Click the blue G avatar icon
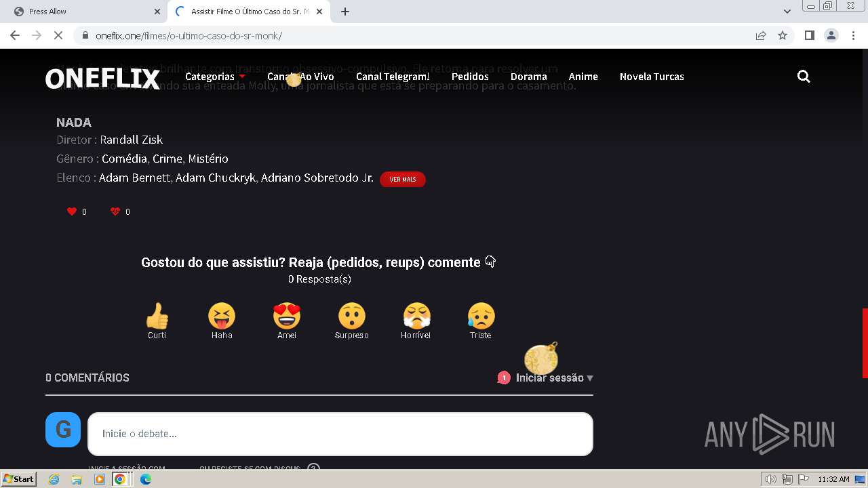 tap(63, 430)
